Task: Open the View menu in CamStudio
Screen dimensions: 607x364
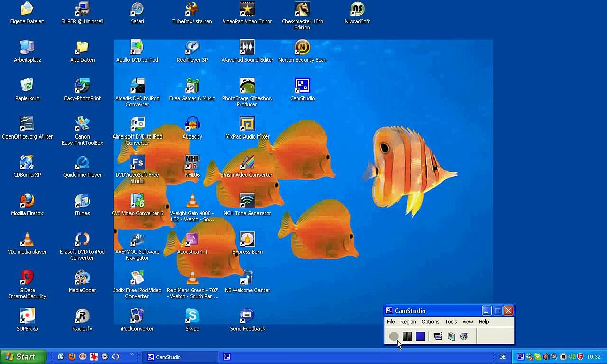Action: coord(468,322)
